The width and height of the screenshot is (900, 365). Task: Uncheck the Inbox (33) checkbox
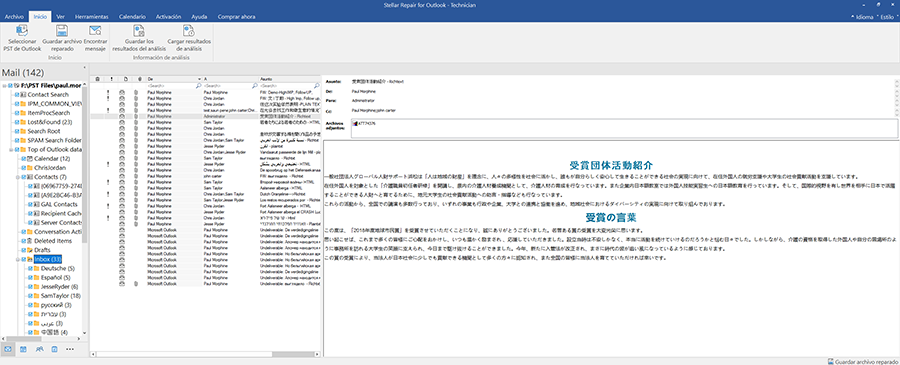24,259
